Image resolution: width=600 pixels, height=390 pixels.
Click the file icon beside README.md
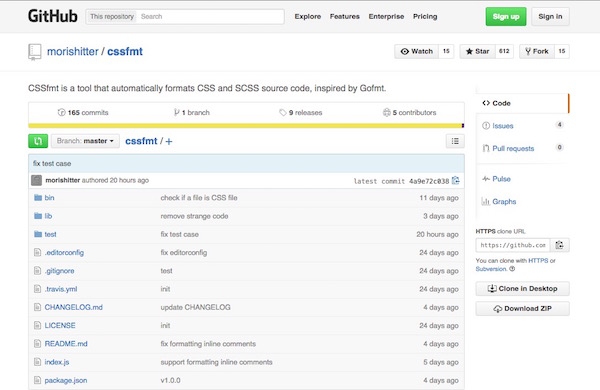[37, 343]
